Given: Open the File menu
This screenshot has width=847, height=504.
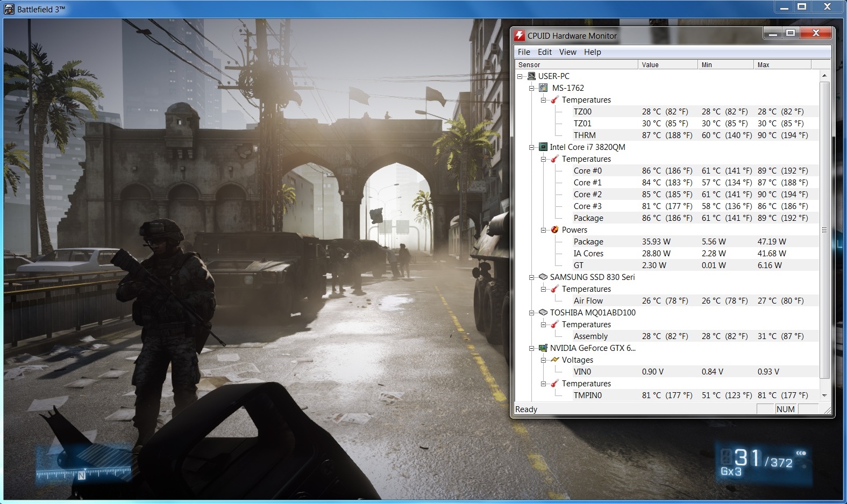Looking at the screenshot, I should [x=524, y=52].
